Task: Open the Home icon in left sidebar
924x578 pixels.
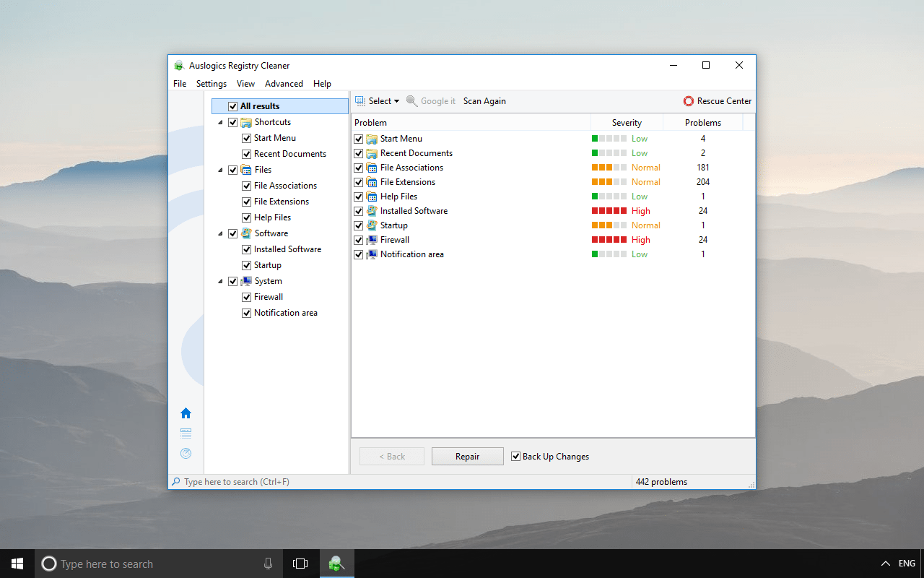Action: 186,413
